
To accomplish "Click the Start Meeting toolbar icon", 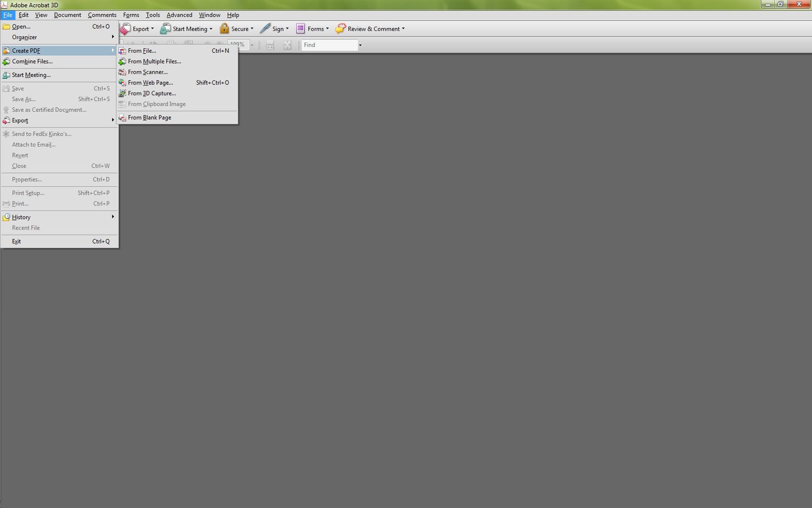I will (165, 29).
